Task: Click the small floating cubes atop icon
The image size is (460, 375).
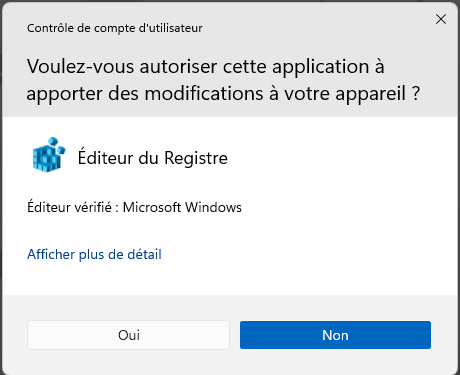Action: 56,145
